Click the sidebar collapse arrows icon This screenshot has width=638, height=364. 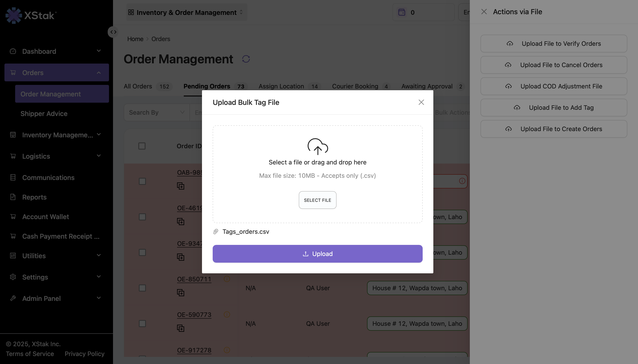pyautogui.click(x=113, y=32)
